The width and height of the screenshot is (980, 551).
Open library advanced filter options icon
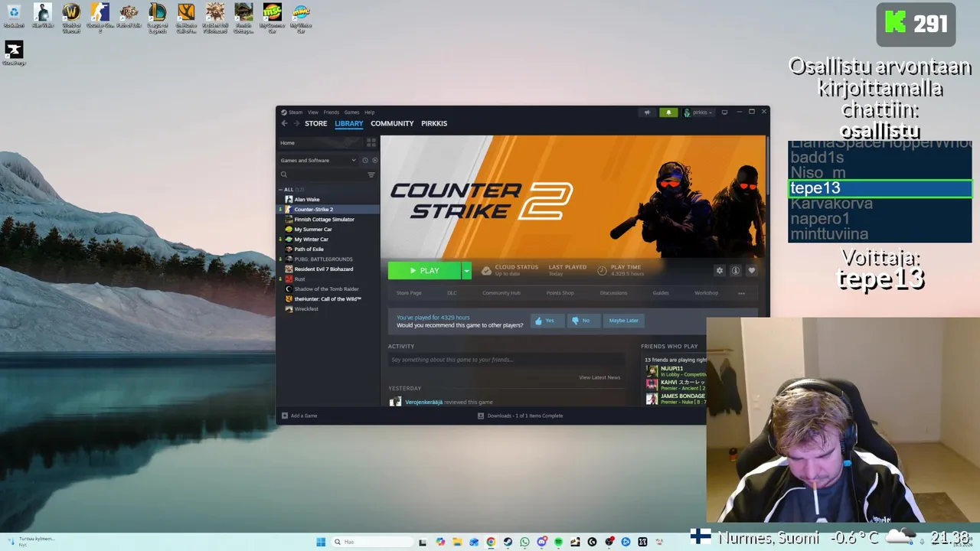point(371,174)
